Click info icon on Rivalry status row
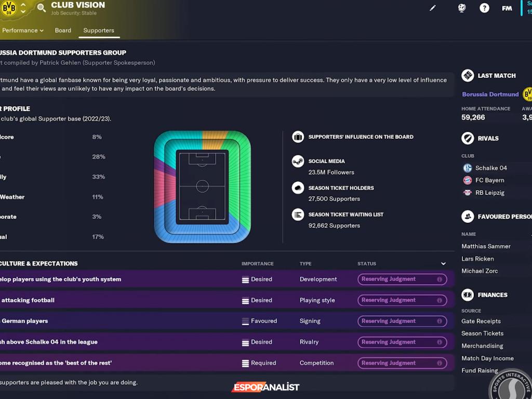The image size is (532, 399). pos(440,342)
